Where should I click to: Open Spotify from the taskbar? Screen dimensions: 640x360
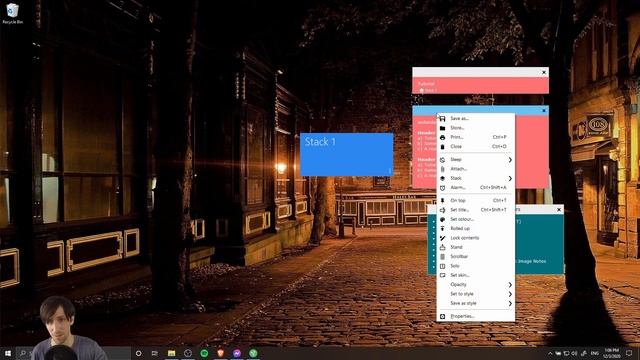(x=204, y=353)
